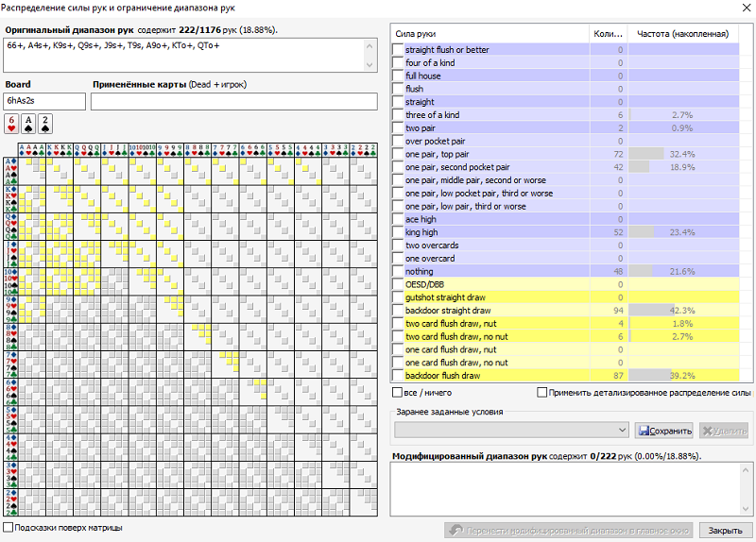This screenshot has width=756, height=542.
Task: Sort by the 'Сила руки' column header
Action: 490,35
